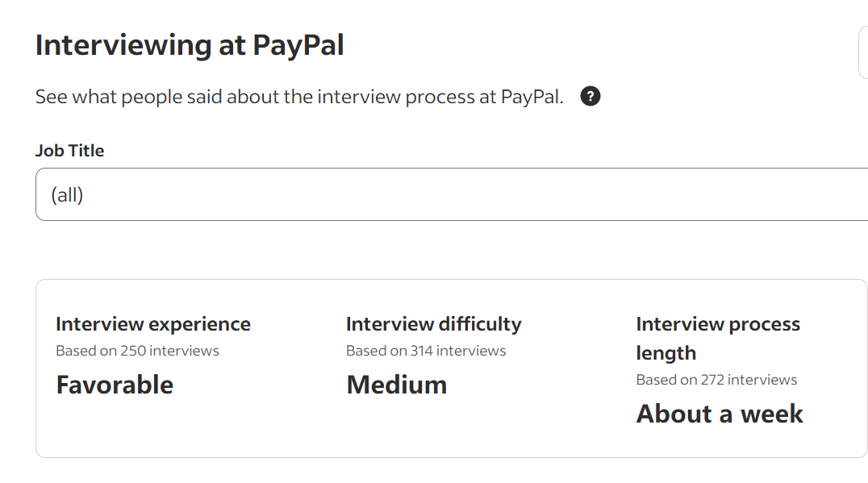This screenshot has height=483, width=868.
Task: Click the question mark help icon
Action: coord(590,96)
